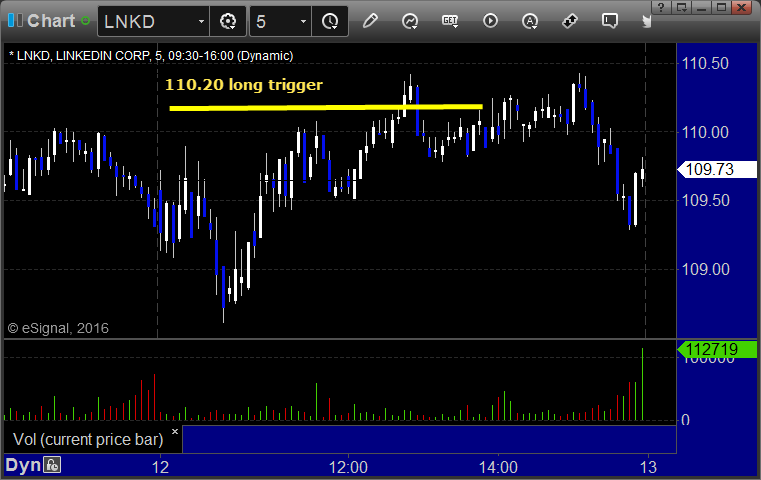Click the 109.50 price axis label

click(x=705, y=200)
